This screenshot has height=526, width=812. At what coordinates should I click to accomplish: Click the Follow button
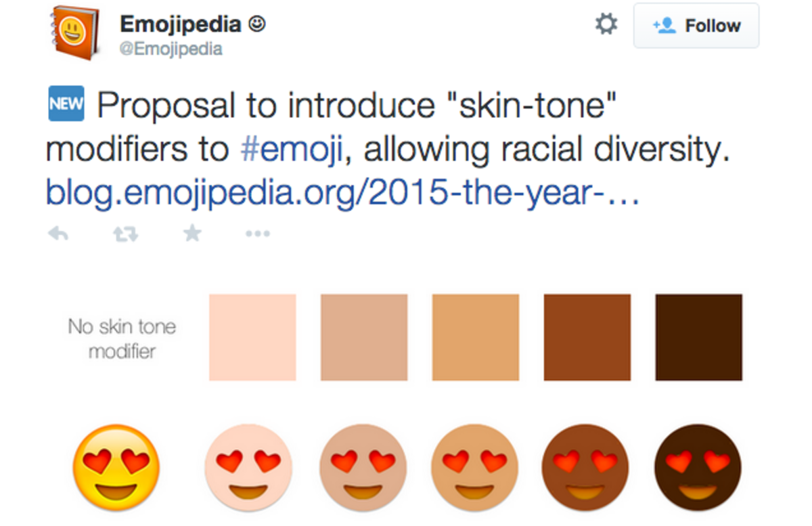[x=696, y=26]
